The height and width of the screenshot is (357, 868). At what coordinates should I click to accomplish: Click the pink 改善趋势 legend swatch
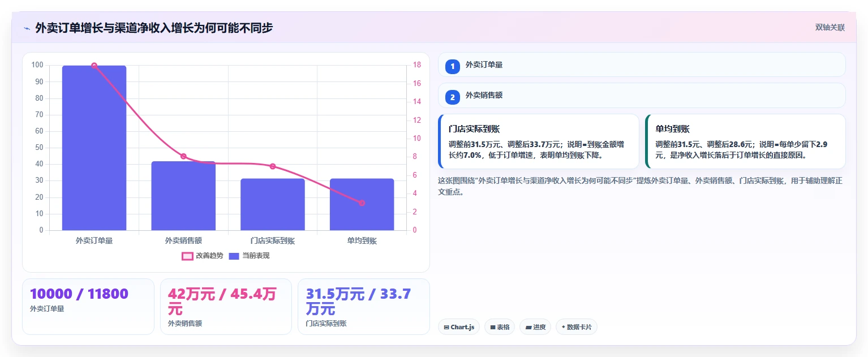(x=187, y=256)
